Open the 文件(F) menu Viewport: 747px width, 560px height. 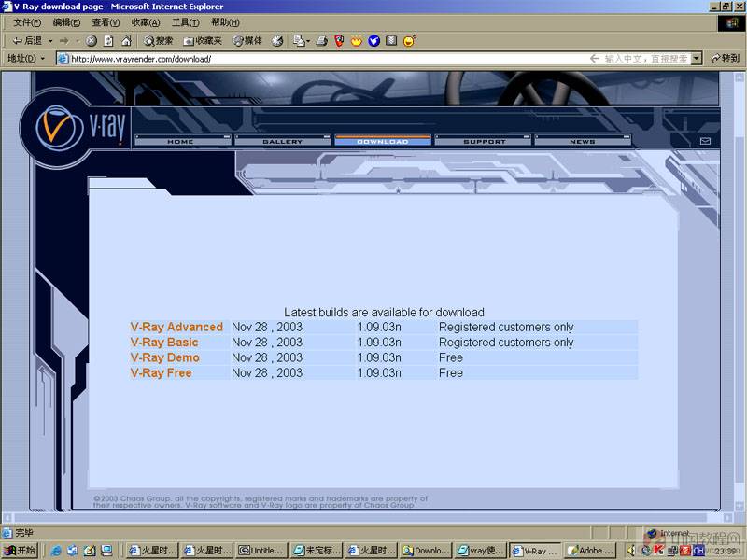[27, 22]
